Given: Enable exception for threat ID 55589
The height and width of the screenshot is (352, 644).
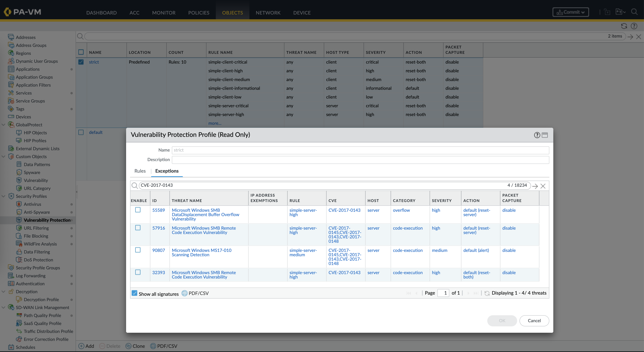Looking at the screenshot, I should point(138,210).
